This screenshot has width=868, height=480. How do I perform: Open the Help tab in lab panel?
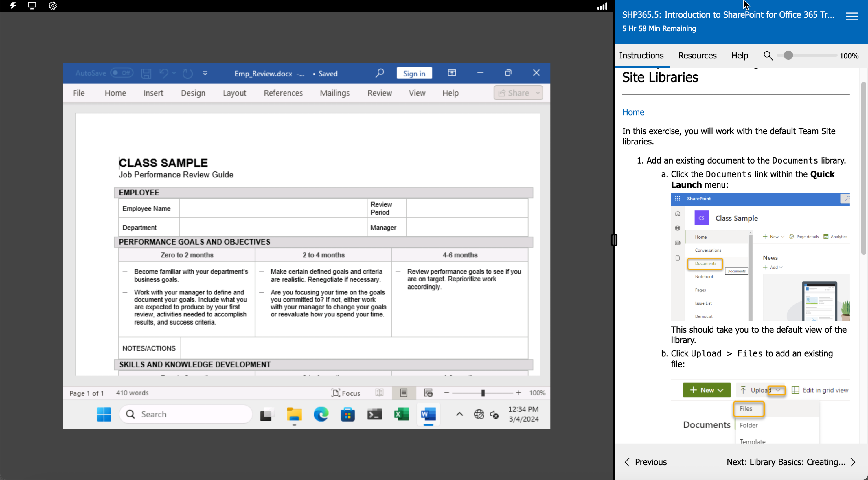tap(739, 56)
